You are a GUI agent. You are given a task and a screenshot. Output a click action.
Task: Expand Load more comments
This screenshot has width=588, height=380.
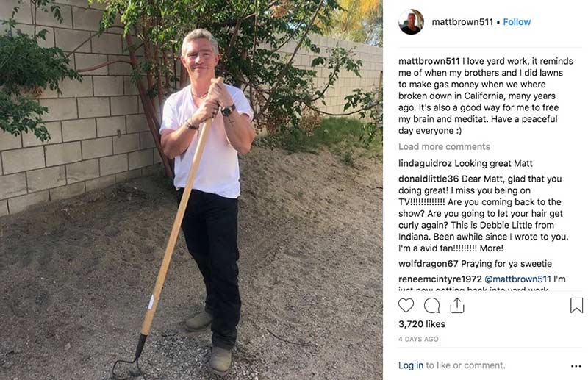click(x=444, y=147)
